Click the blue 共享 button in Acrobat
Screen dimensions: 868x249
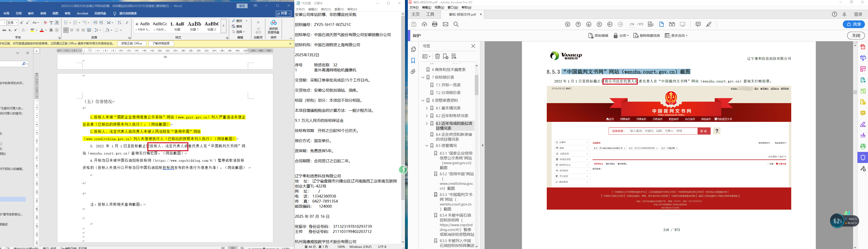(854, 24)
